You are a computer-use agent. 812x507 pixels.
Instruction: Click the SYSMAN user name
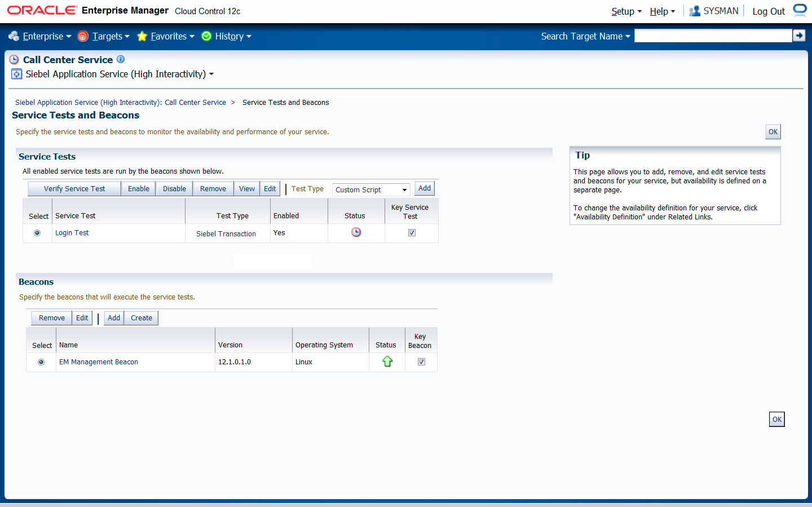pyautogui.click(x=721, y=11)
